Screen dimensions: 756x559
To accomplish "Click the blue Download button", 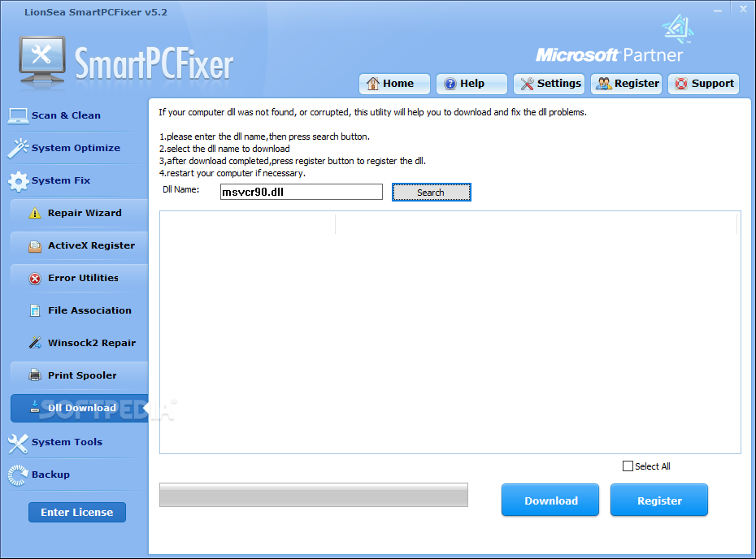I will coord(550,500).
